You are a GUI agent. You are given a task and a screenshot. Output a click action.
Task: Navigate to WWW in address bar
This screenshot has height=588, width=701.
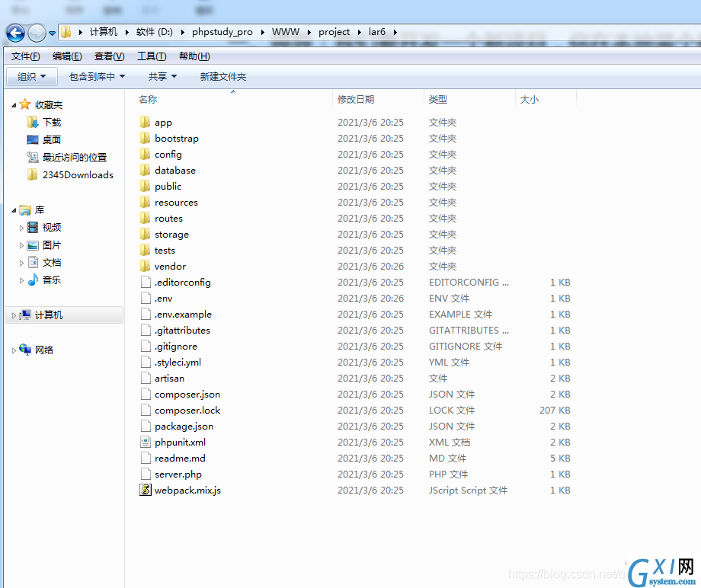(286, 32)
